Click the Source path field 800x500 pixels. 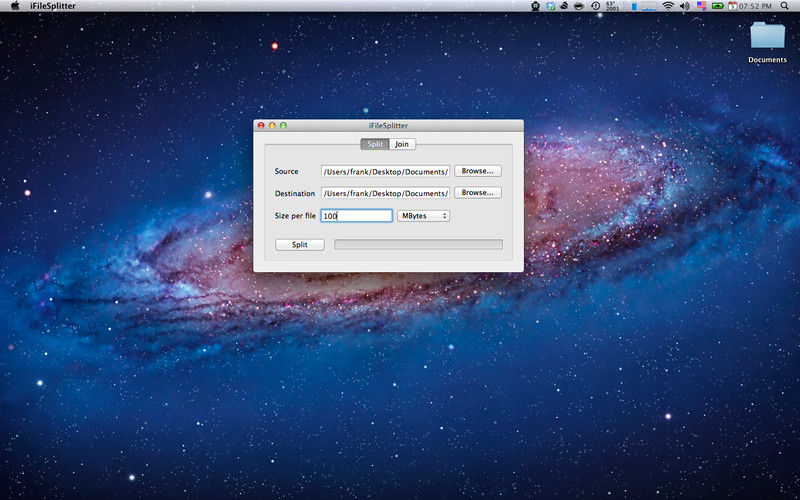click(x=385, y=171)
